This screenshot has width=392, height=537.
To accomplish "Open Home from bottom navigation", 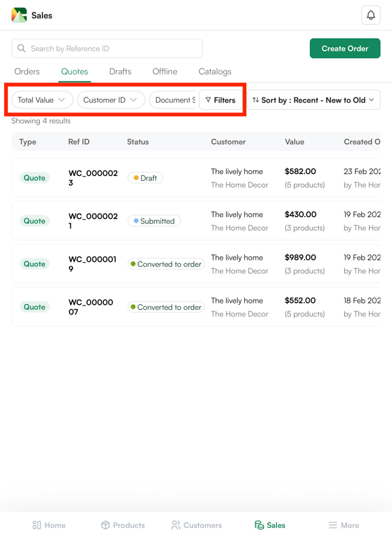I will [49, 525].
